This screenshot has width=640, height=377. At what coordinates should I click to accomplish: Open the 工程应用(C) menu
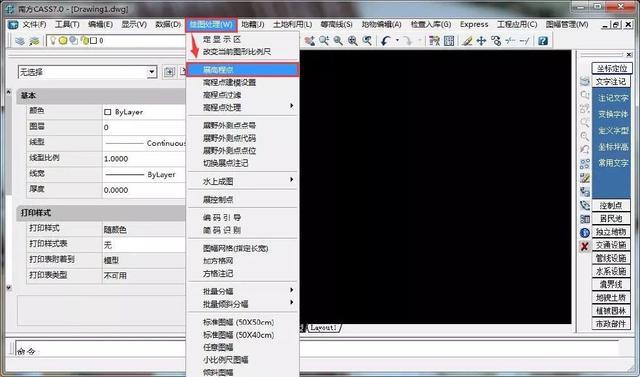[x=517, y=24]
